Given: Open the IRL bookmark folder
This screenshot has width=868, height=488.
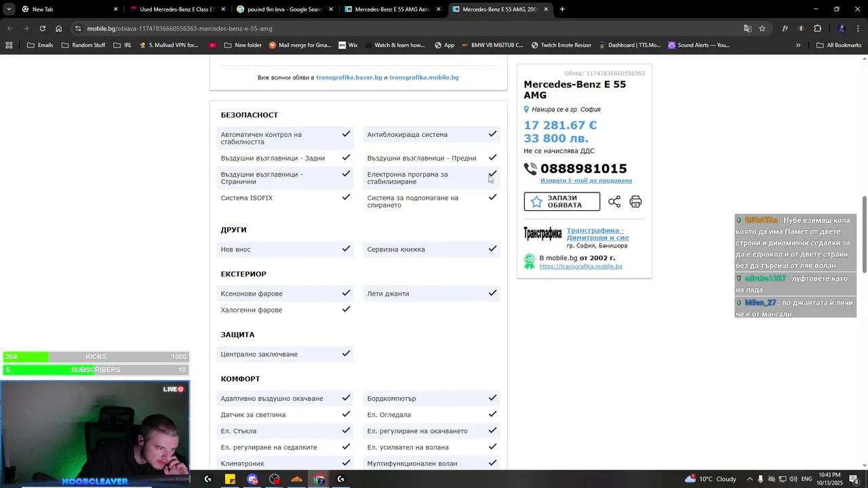Looking at the screenshot, I should [x=123, y=45].
